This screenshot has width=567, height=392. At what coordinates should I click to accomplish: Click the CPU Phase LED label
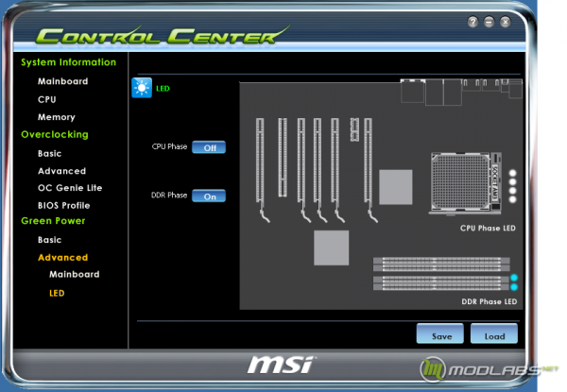click(488, 228)
